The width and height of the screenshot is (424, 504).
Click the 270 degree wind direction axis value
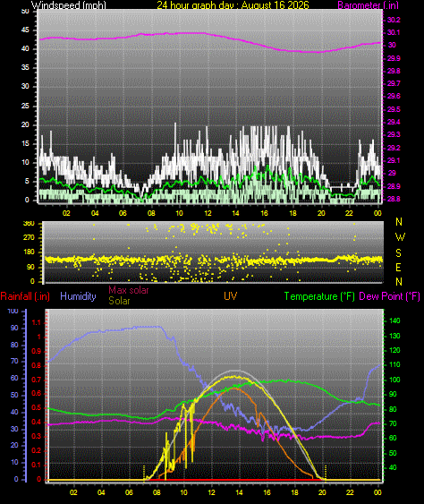coord(29,237)
